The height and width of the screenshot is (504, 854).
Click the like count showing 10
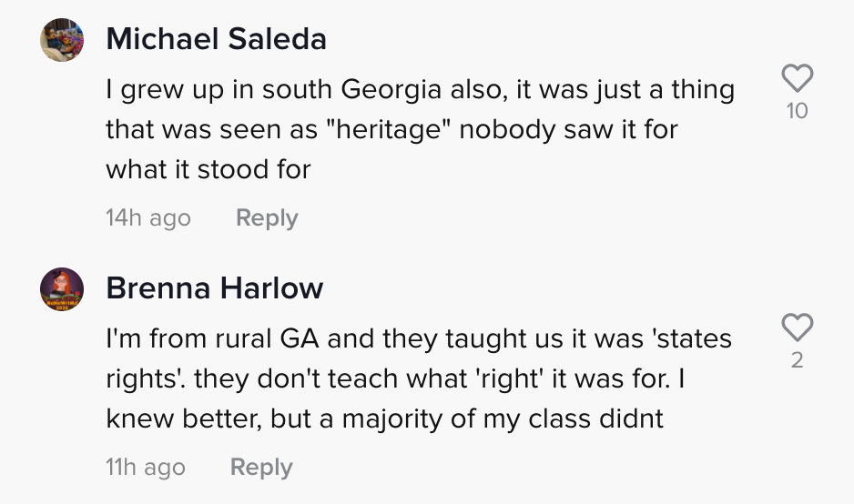point(798,111)
